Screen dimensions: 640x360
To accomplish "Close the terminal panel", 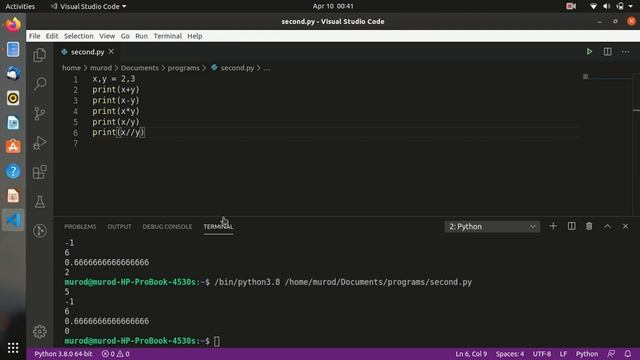I will 625,226.
